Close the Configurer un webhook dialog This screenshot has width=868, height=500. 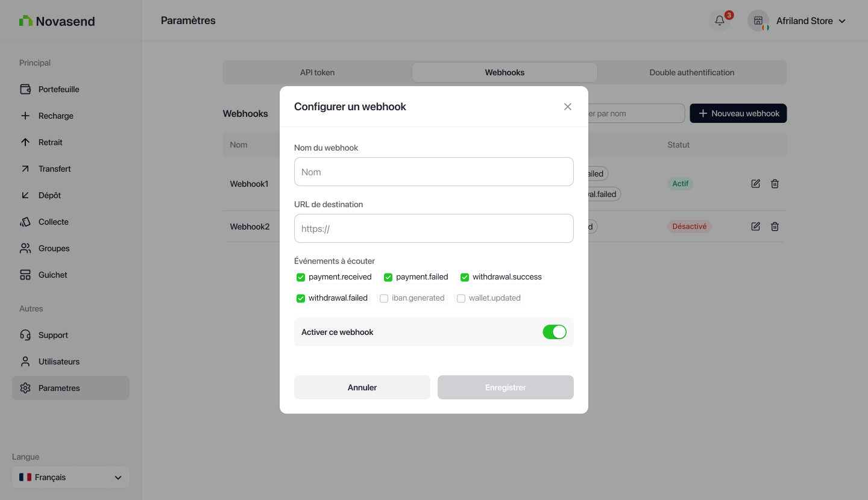[x=567, y=107]
